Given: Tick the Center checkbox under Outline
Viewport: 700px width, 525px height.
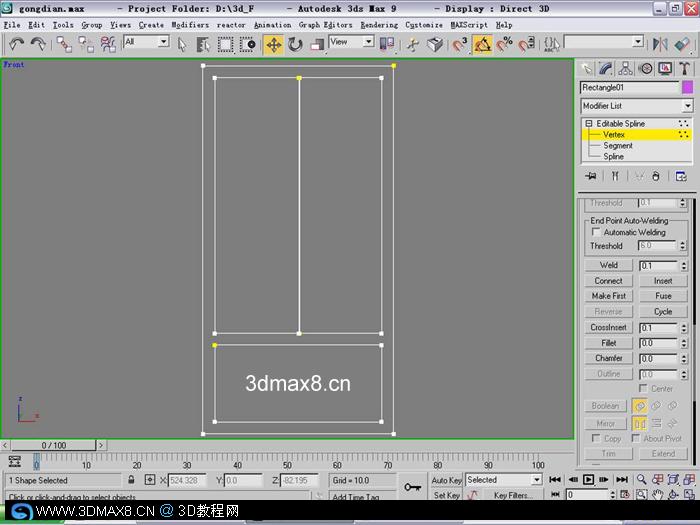Looking at the screenshot, I should (643, 388).
